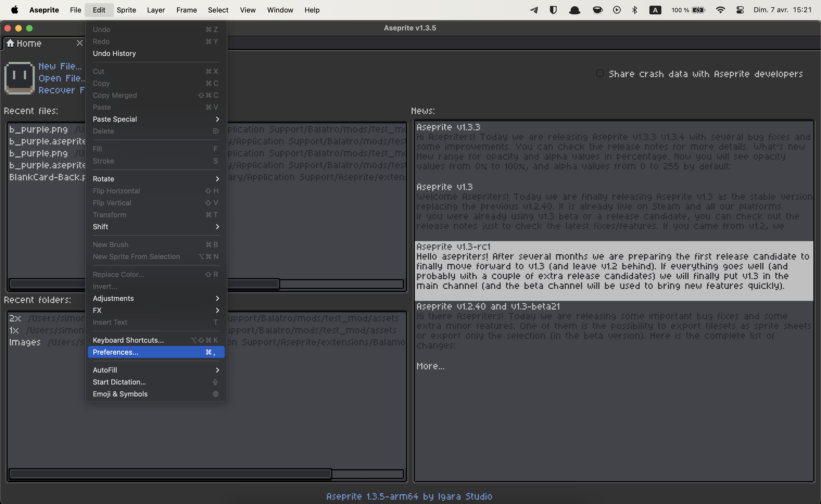Click the Aseprite application menu
This screenshot has width=821, height=504.
(x=44, y=10)
